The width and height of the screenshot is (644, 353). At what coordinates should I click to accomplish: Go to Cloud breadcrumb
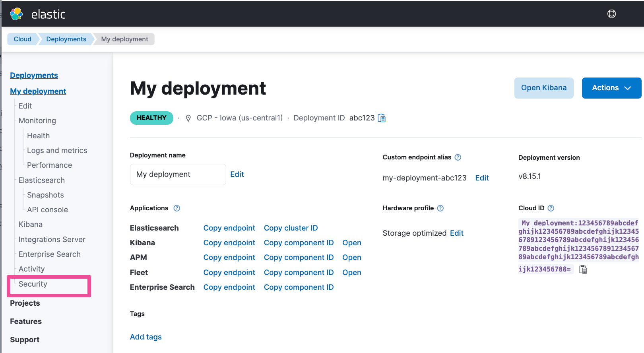(x=22, y=39)
